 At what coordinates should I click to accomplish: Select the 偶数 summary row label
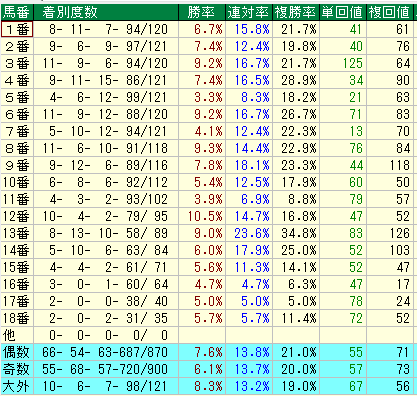(17, 352)
